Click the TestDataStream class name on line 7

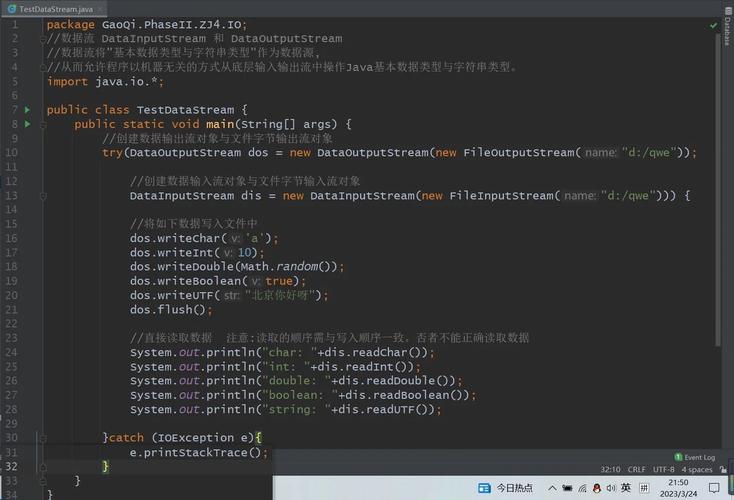coord(185,110)
